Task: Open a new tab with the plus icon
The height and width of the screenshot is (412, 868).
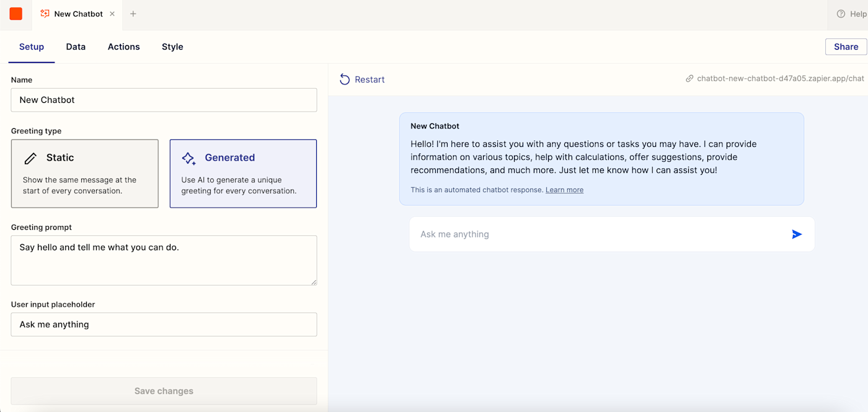Action: [x=133, y=14]
